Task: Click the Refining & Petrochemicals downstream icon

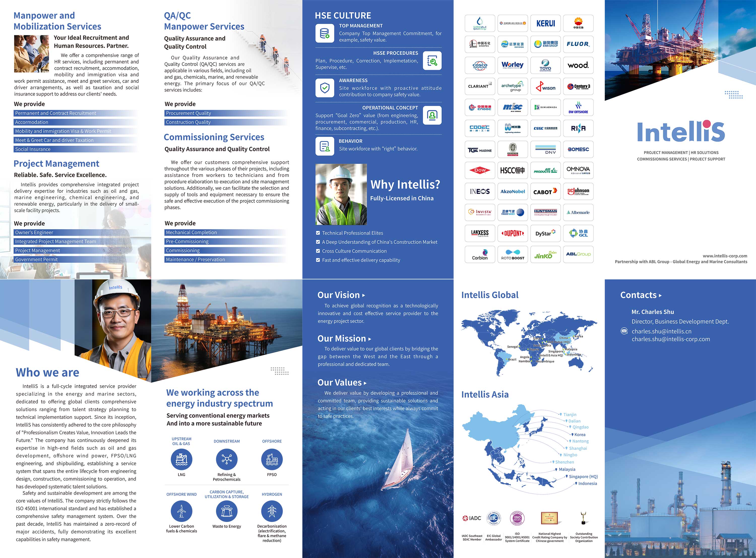Action: [x=227, y=459]
